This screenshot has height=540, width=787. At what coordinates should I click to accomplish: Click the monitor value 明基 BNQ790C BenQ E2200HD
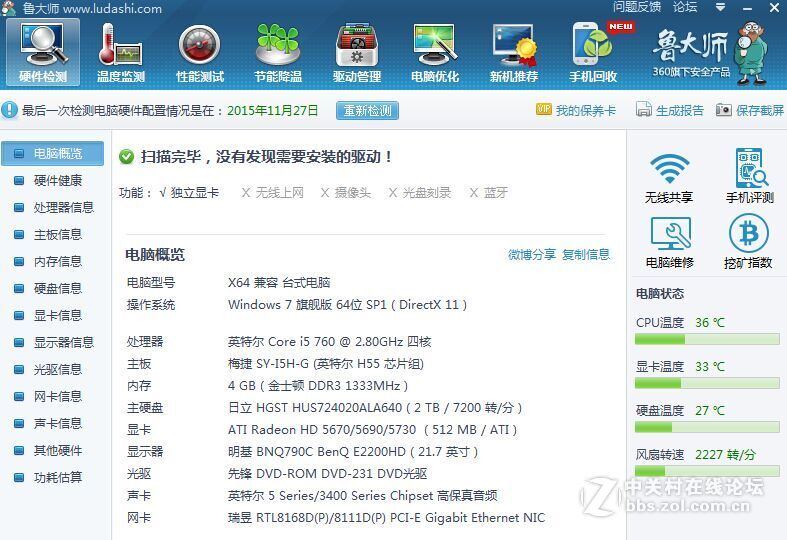353,452
